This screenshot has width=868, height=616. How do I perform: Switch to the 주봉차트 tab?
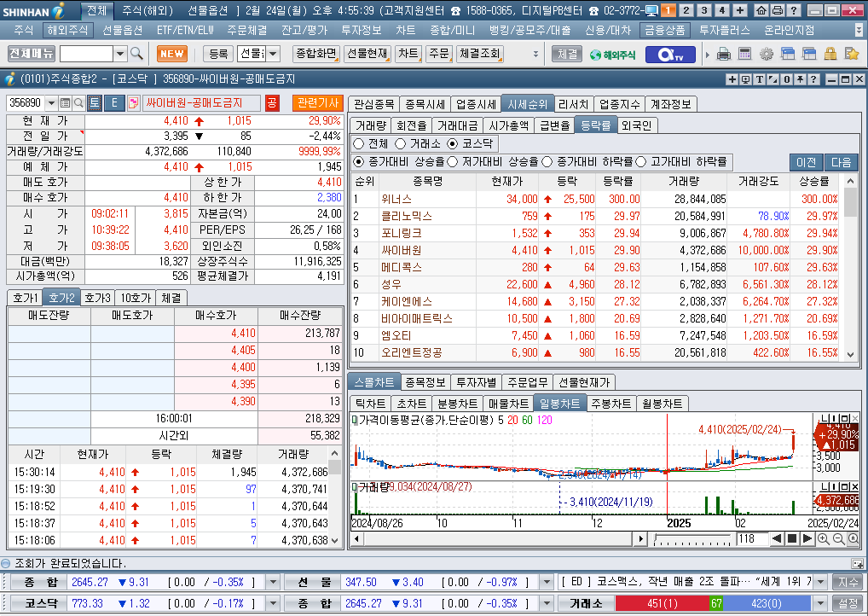pos(610,404)
